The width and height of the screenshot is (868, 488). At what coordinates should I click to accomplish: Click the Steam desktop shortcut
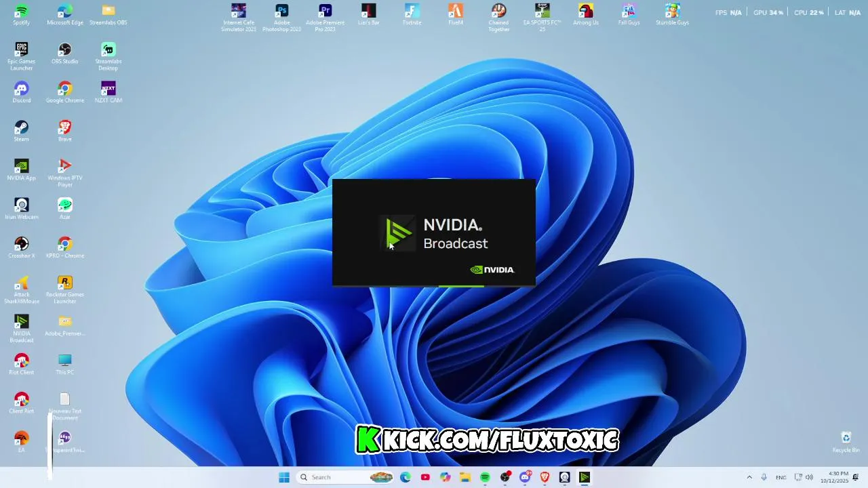click(x=21, y=131)
